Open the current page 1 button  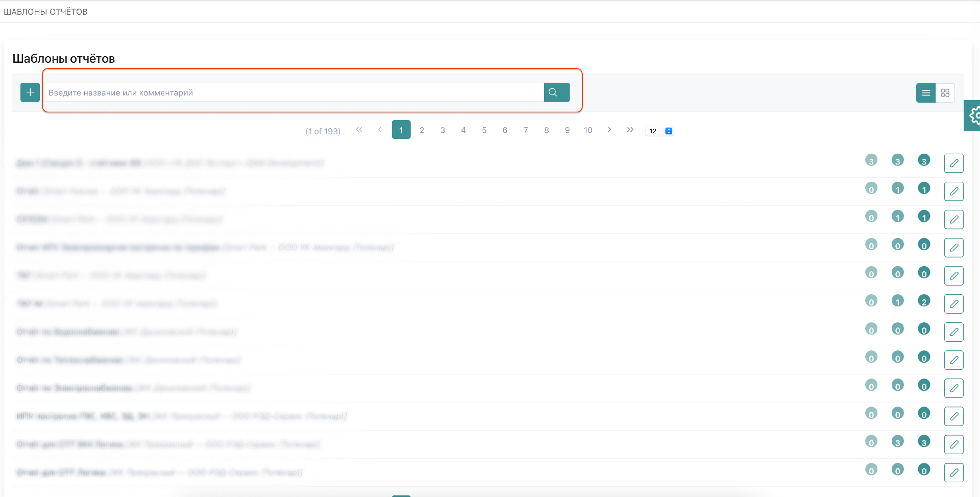(x=401, y=130)
